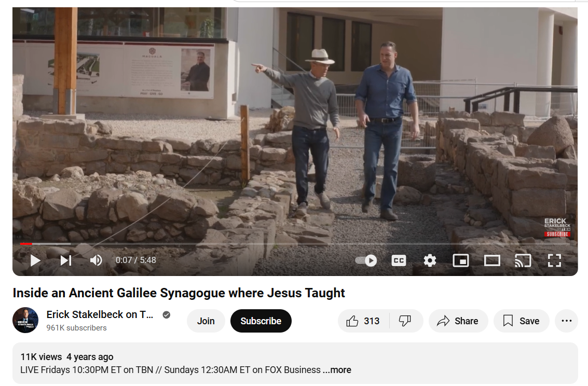This screenshot has width=588, height=386.
Task: Open video settings gear
Action: click(x=430, y=260)
